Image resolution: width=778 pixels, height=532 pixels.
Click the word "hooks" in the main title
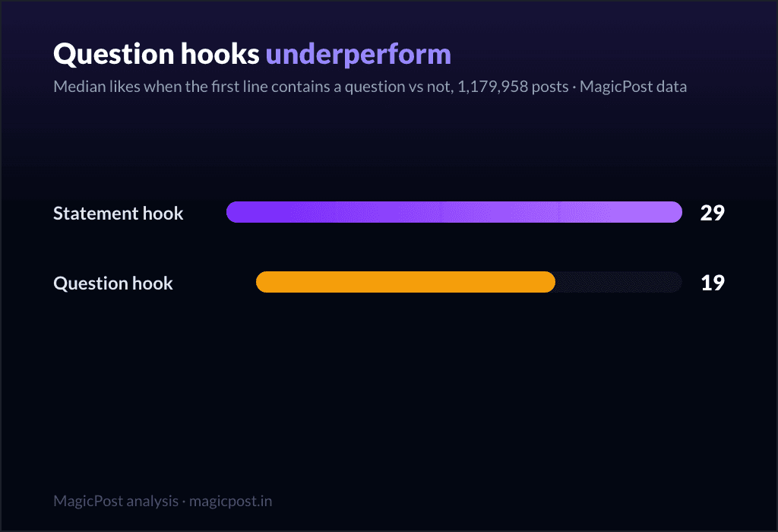click(220, 54)
